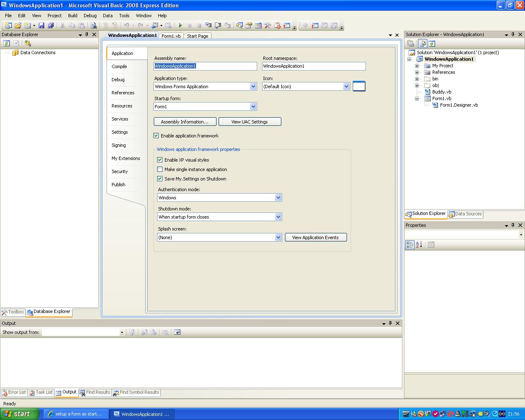Select the Publish settings tab

click(119, 185)
